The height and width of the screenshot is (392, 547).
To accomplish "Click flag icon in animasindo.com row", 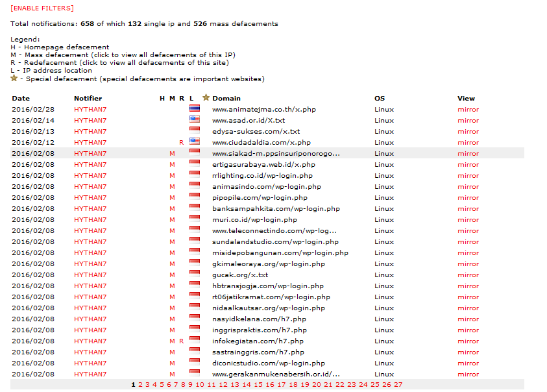I will tap(194, 186).
